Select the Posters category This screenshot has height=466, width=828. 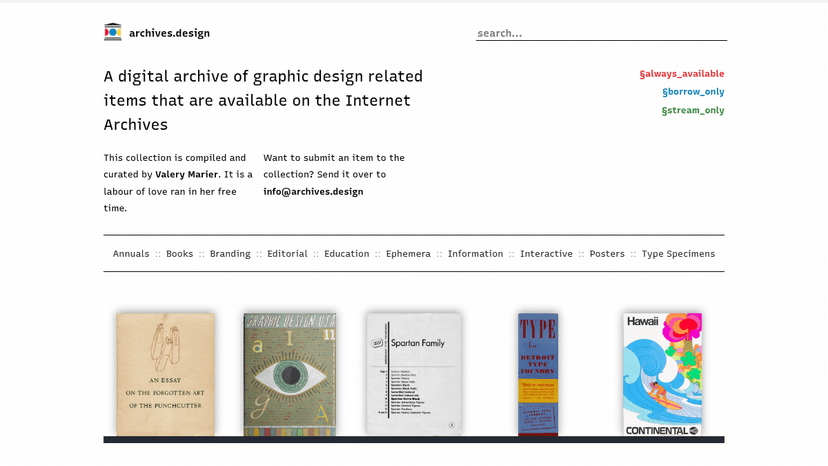click(607, 254)
